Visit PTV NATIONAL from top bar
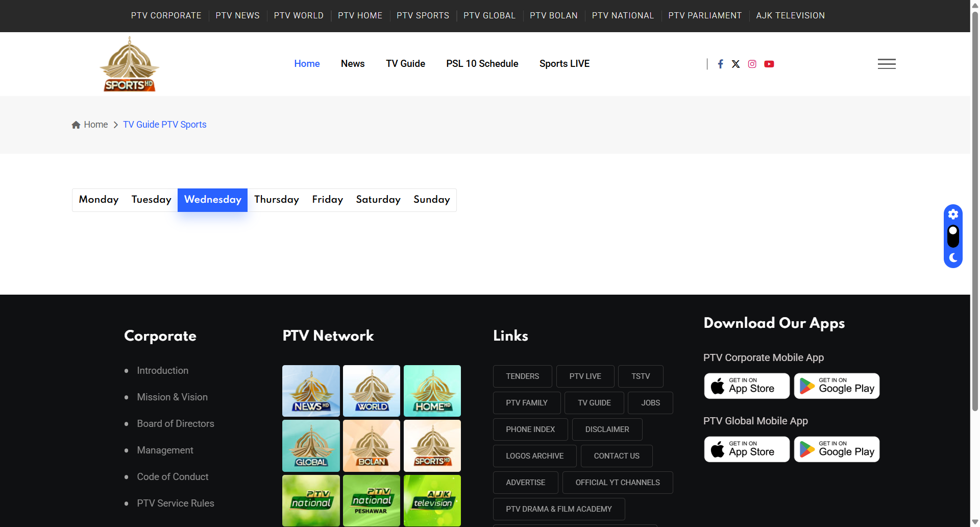The width and height of the screenshot is (980, 527). click(x=623, y=16)
